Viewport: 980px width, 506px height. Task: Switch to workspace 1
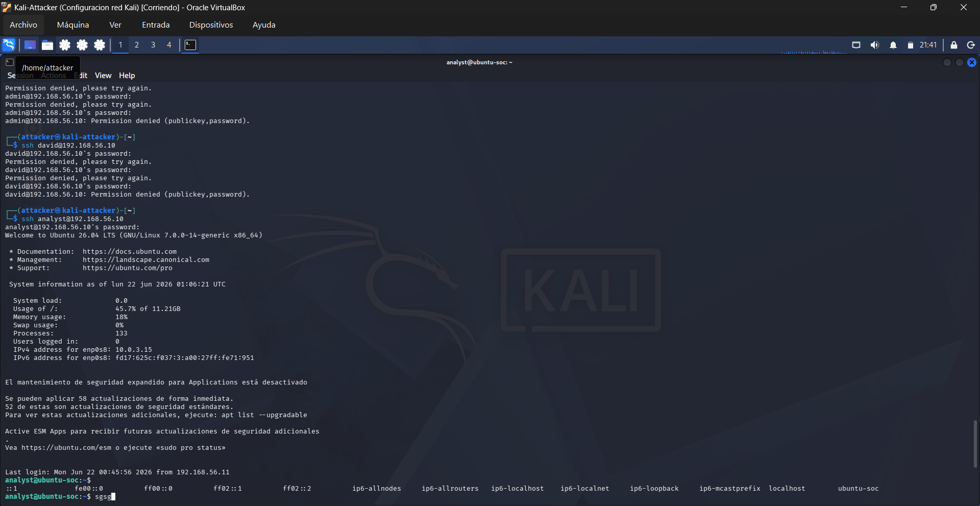click(x=120, y=45)
